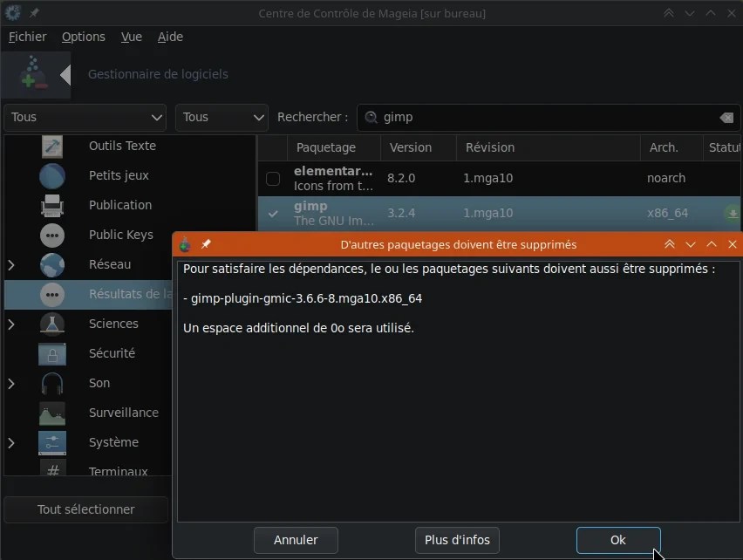Viewport: 743px width, 560px height.
Task: Expand the Système category
Action: pyautogui.click(x=11, y=442)
